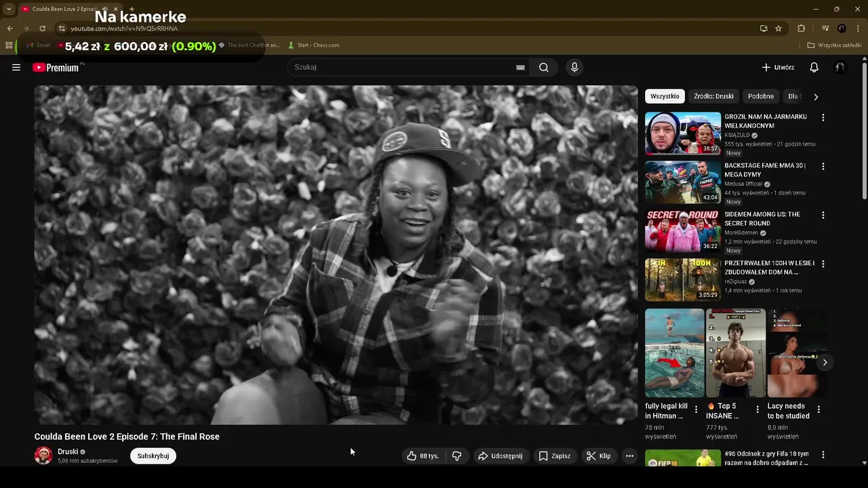
Task: Click the search magnifier button
Action: [x=544, y=67]
